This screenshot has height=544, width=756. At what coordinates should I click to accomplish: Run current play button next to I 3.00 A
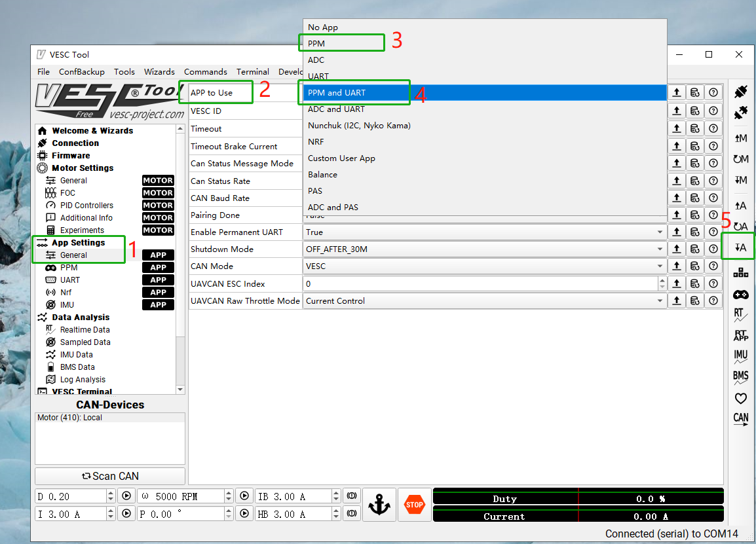pos(126,514)
